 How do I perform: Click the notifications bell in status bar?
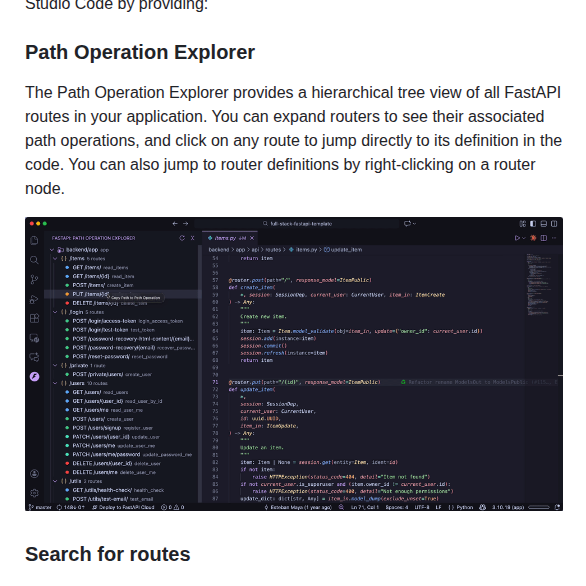pos(558,507)
